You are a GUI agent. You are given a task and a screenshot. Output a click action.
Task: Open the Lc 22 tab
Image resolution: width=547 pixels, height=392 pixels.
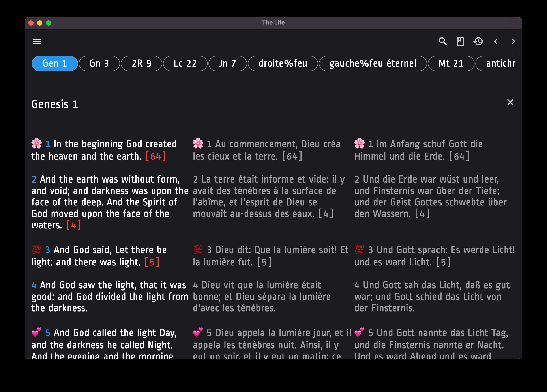click(x=185, y=63)
